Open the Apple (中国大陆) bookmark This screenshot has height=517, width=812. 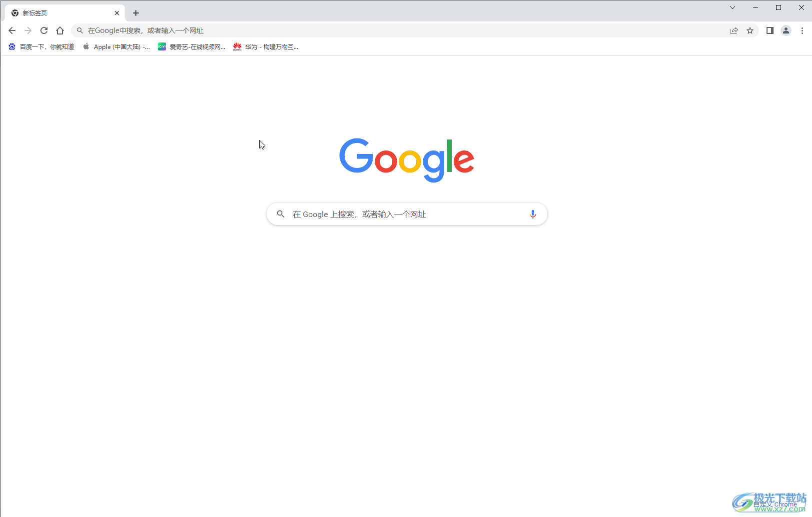click(x=116, y=46)
